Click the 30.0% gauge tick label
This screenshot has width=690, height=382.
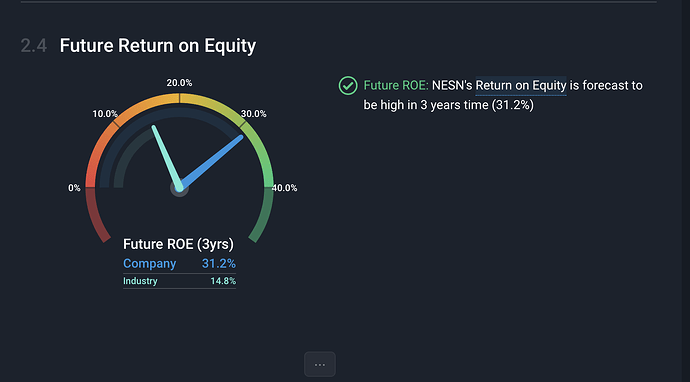253,114
